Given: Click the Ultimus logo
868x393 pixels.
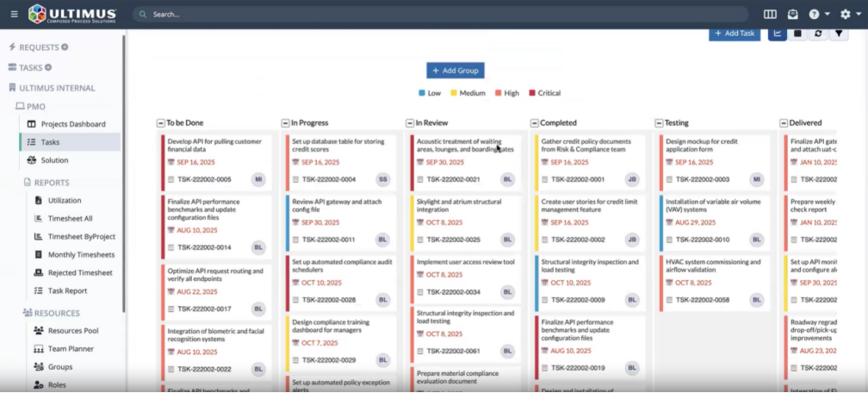Looking at the screenshot, I should 72,14.
